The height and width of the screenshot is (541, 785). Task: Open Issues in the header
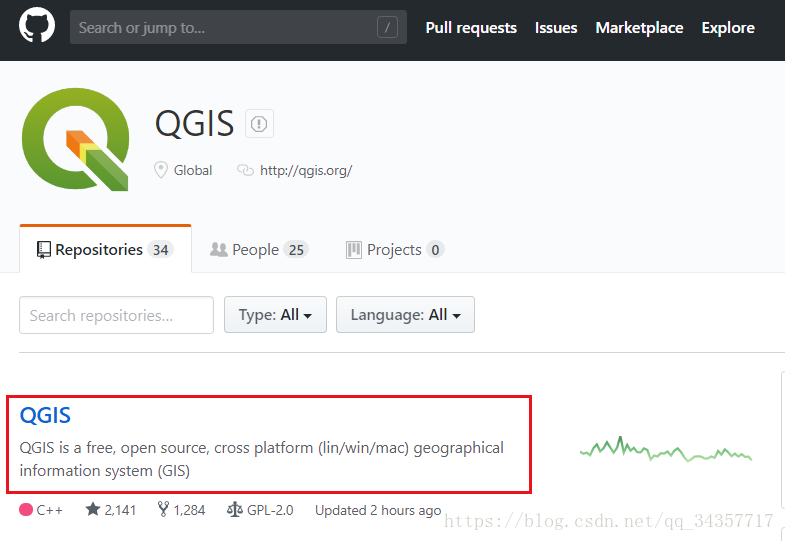556,28
